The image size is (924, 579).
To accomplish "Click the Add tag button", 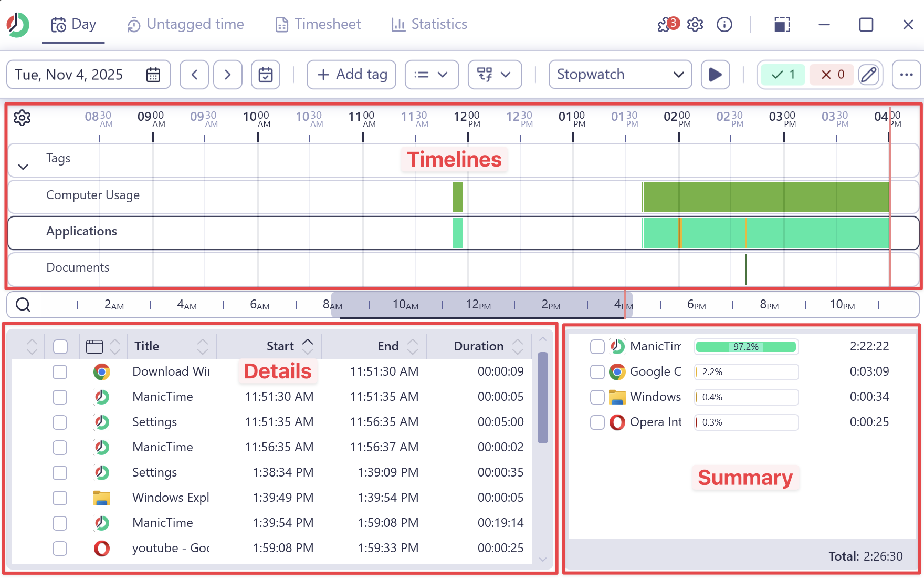I will pyautogui.click(x=351, y=75).
